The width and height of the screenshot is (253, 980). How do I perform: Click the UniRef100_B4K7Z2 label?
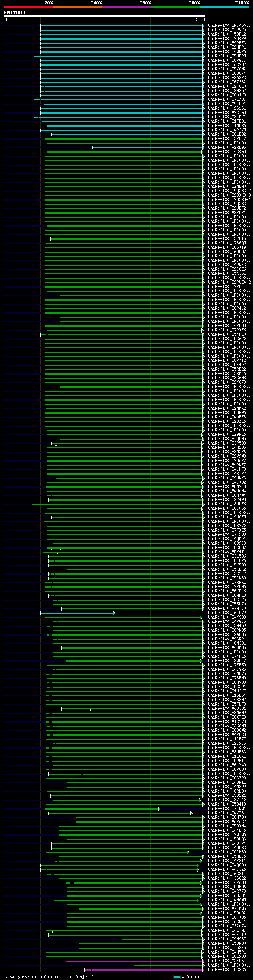[x=227, y=473]
